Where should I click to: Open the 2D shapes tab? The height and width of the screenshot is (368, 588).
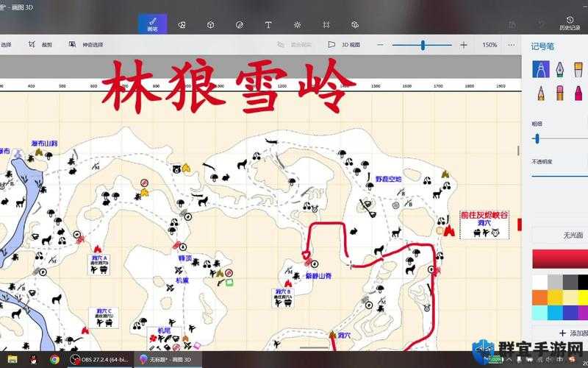tap(182, 25)
